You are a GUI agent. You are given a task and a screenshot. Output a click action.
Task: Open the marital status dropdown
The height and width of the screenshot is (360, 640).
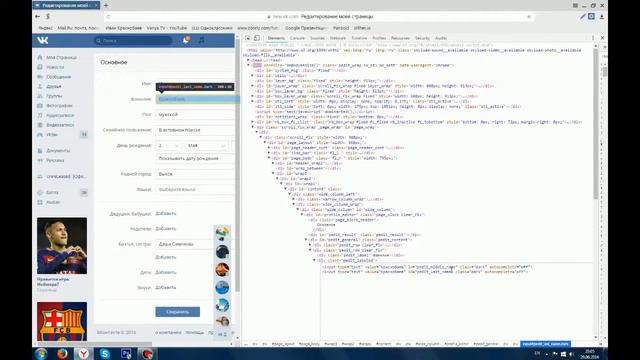point(195,130)
